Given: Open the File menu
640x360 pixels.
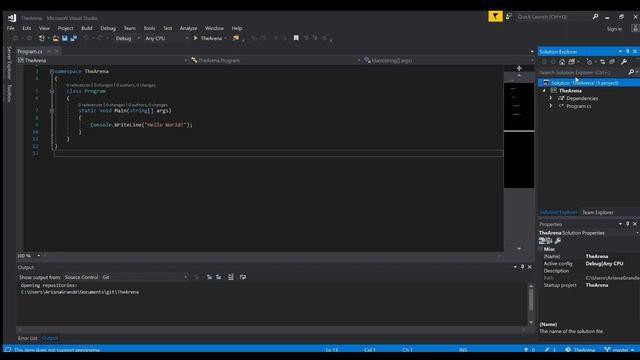Looking at the screenshot, I should 11,28.
